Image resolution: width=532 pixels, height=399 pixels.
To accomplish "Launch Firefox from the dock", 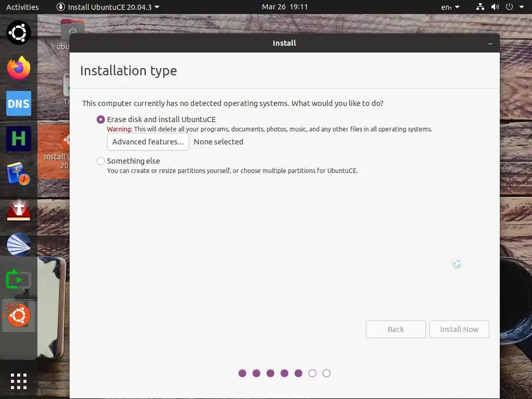I will click(x=19, y=68).
